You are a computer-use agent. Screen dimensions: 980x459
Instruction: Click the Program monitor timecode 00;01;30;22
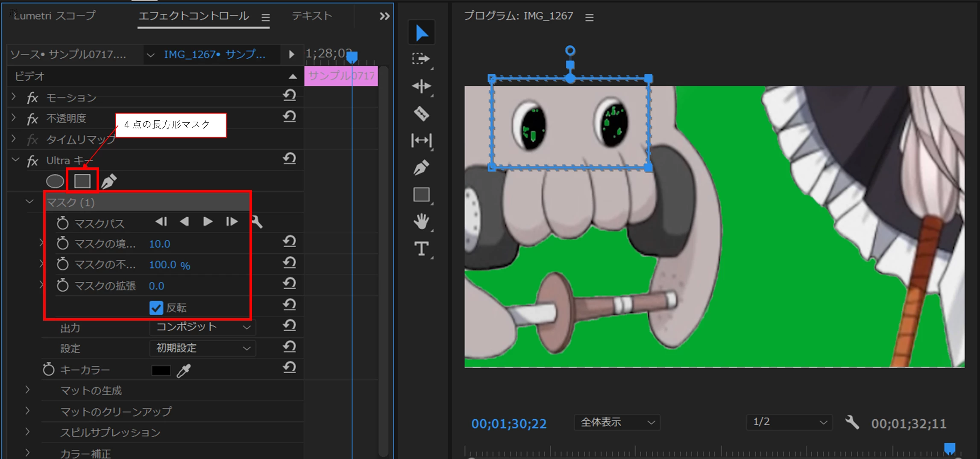509,424
